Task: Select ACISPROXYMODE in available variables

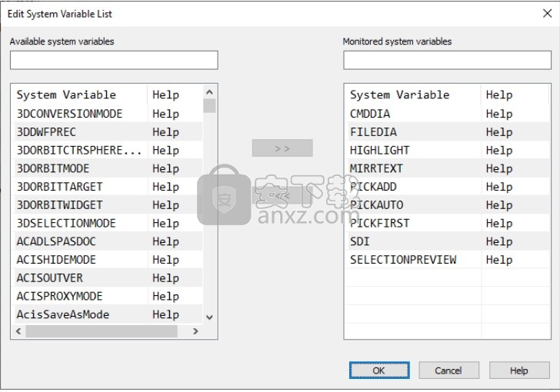Action: pyautogui.click(x=60, y=296)
